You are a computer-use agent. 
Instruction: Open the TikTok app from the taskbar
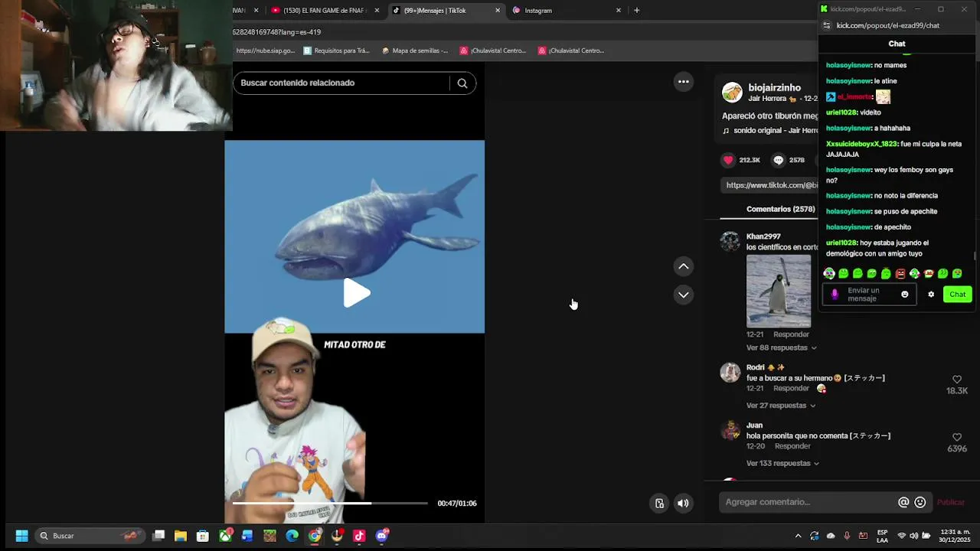[x=359, y=536]
